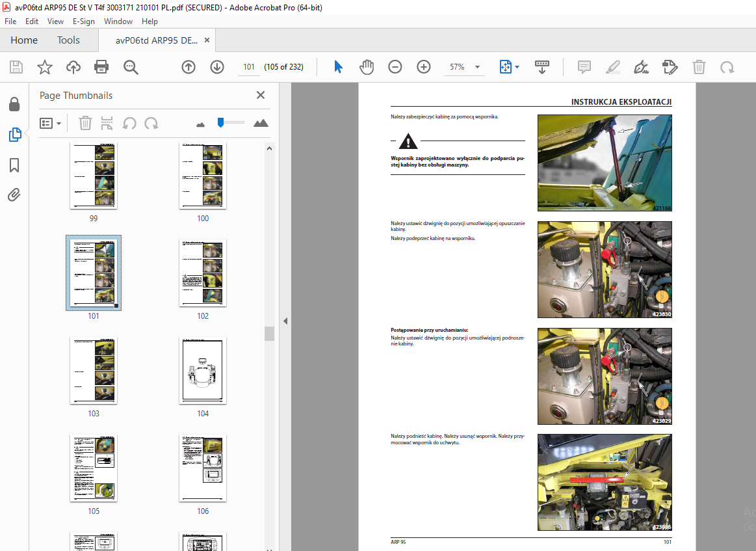Click the INSTRUKCJA EKSPLOATACJI page heading

tap(621, 101)
